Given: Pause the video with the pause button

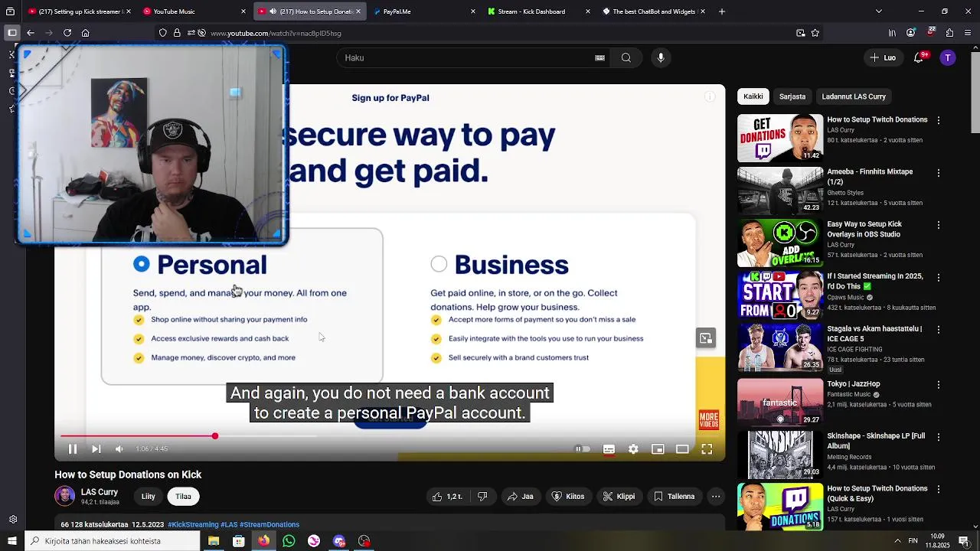Looking at the screenshot, I should 73,449.
